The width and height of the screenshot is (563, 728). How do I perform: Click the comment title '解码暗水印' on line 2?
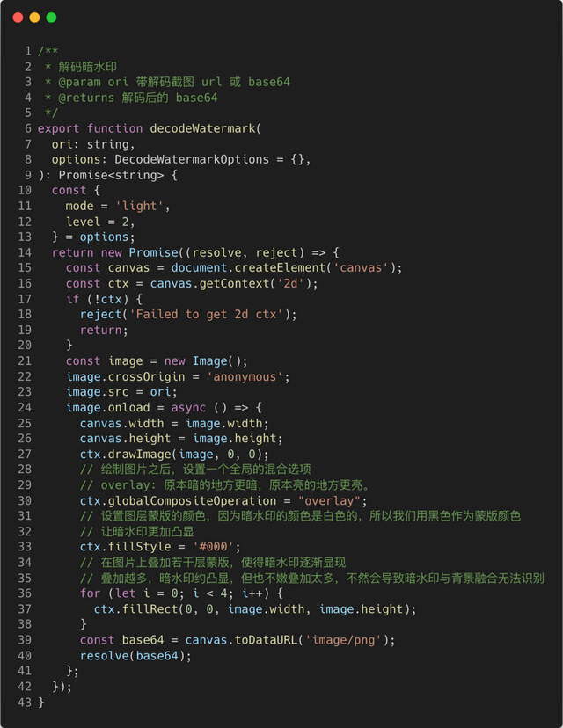click(87, 67)
